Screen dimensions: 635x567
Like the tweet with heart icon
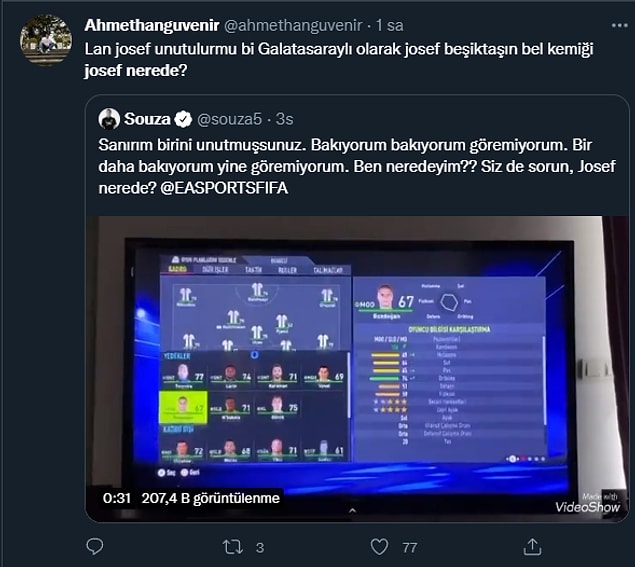coord(379,547)
